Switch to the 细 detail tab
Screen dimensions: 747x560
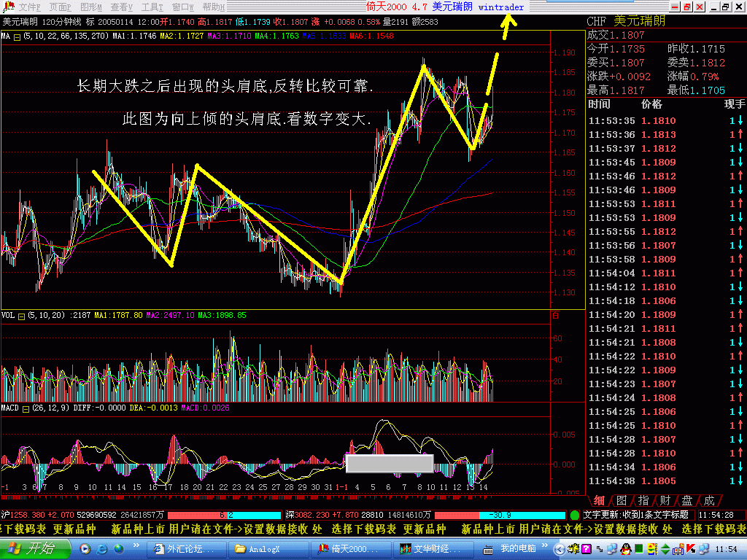tap(599, 500)
